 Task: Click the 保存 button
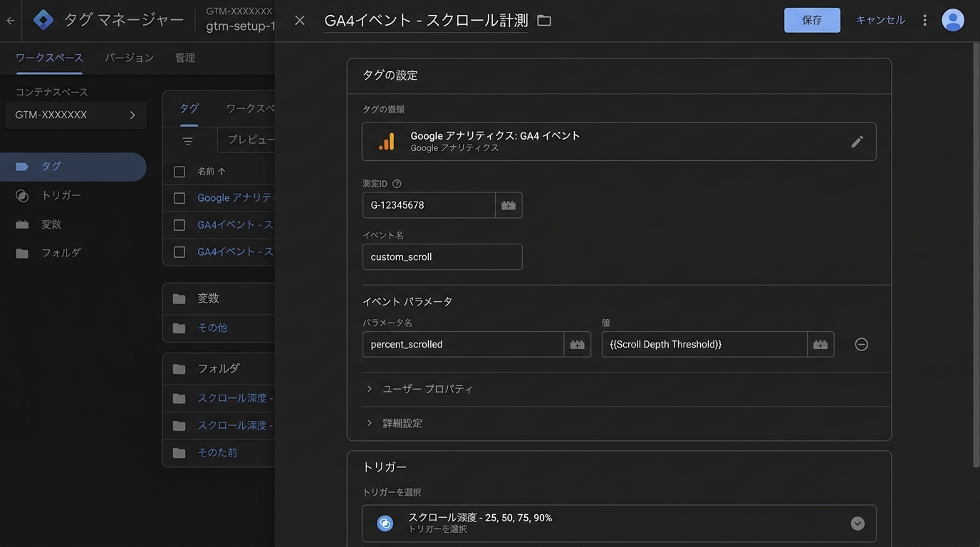point(812,20)
